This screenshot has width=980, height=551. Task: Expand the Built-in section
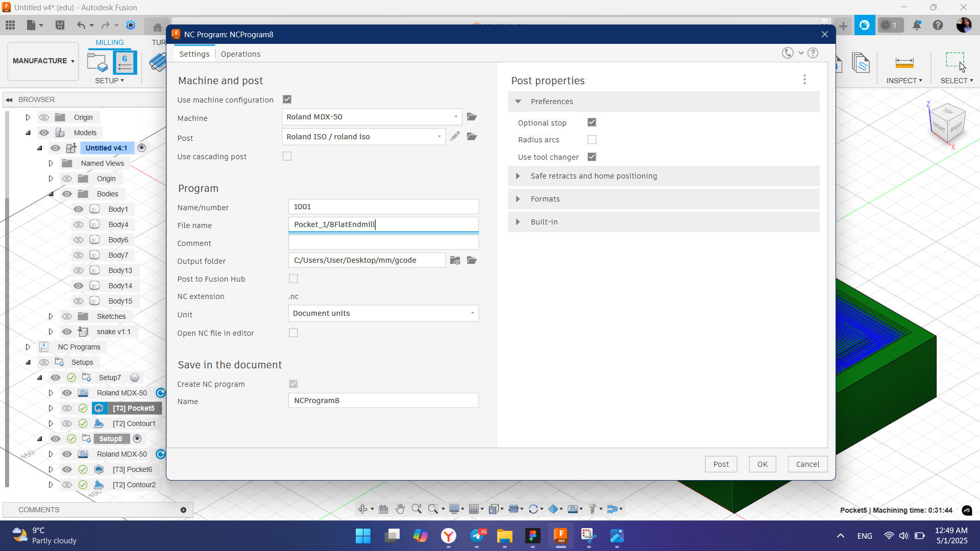point(518,222)
